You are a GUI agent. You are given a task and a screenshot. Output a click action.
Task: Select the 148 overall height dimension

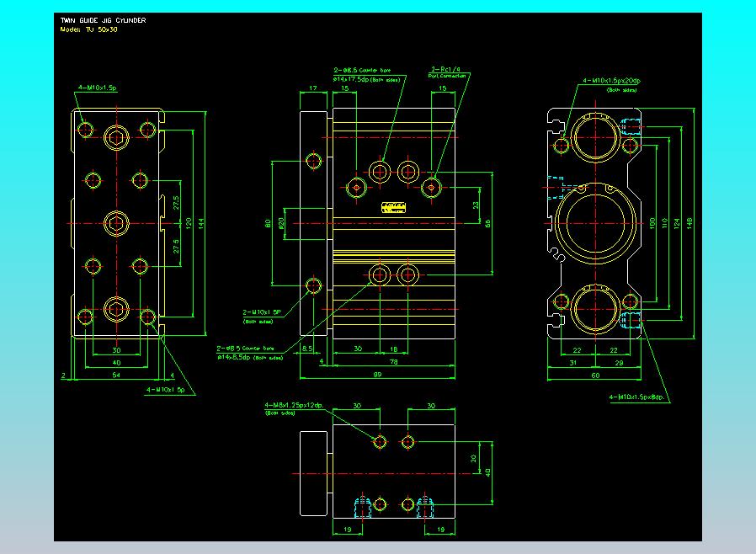pyautogui.click(x=689, y=222)
